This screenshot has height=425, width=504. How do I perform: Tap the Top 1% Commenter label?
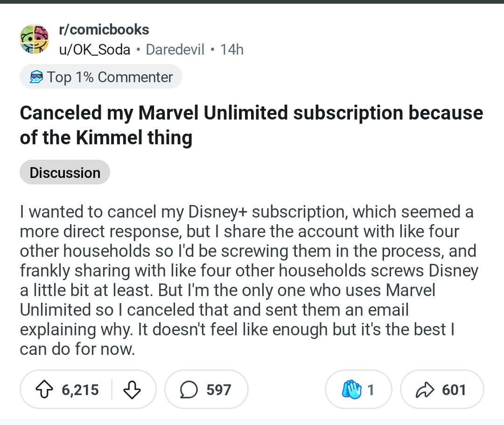coord(110,77)
